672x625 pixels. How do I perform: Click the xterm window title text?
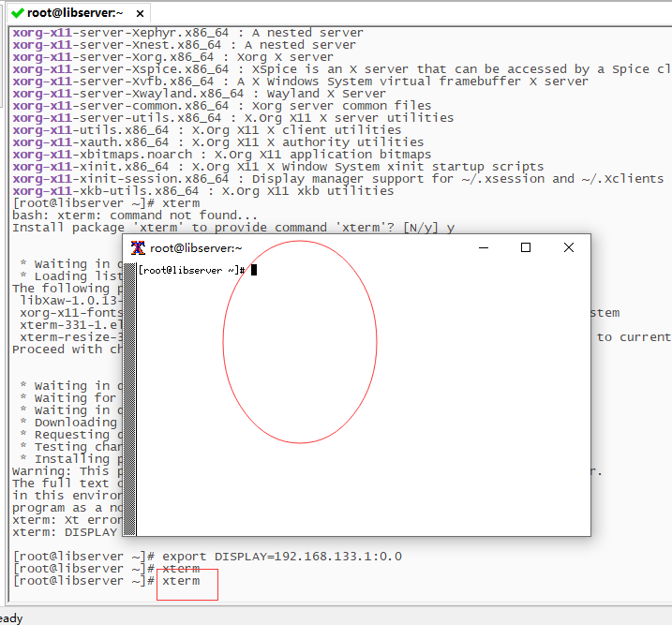196,248
